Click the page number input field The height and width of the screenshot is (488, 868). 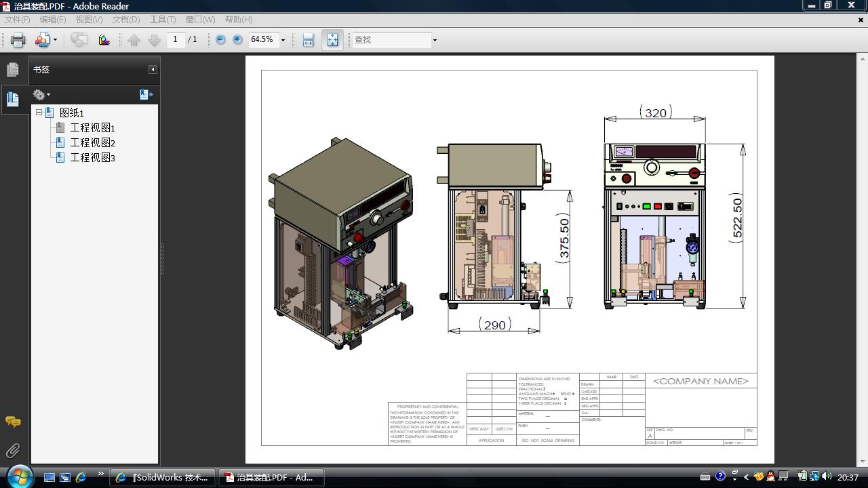pyautogui.click(x=176, y=40)
